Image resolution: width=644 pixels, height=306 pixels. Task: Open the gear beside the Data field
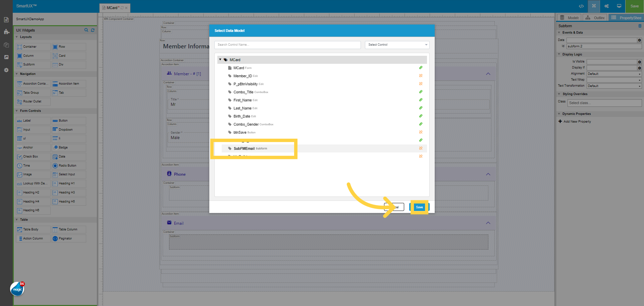coord(639,40)
